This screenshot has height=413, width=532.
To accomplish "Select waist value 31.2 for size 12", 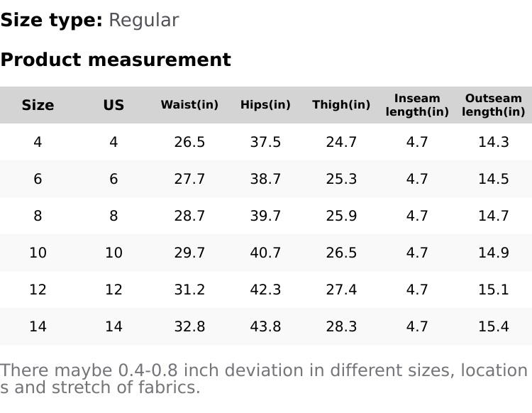I will click(189, 290).
